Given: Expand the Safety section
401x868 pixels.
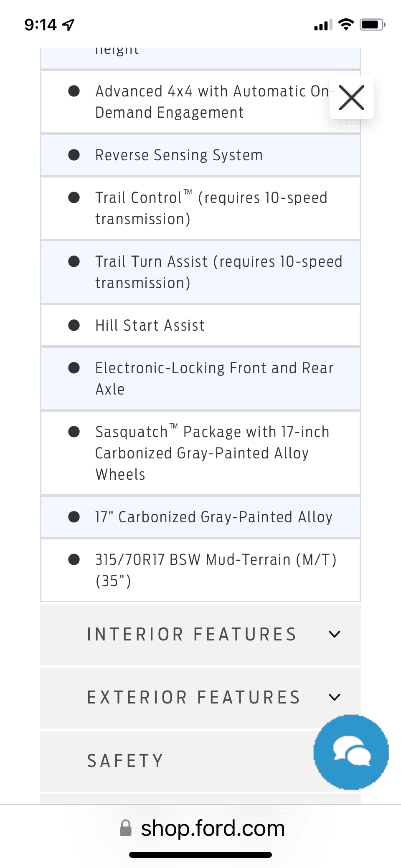Looking at the screenshot, I should [x=200, y=761].
